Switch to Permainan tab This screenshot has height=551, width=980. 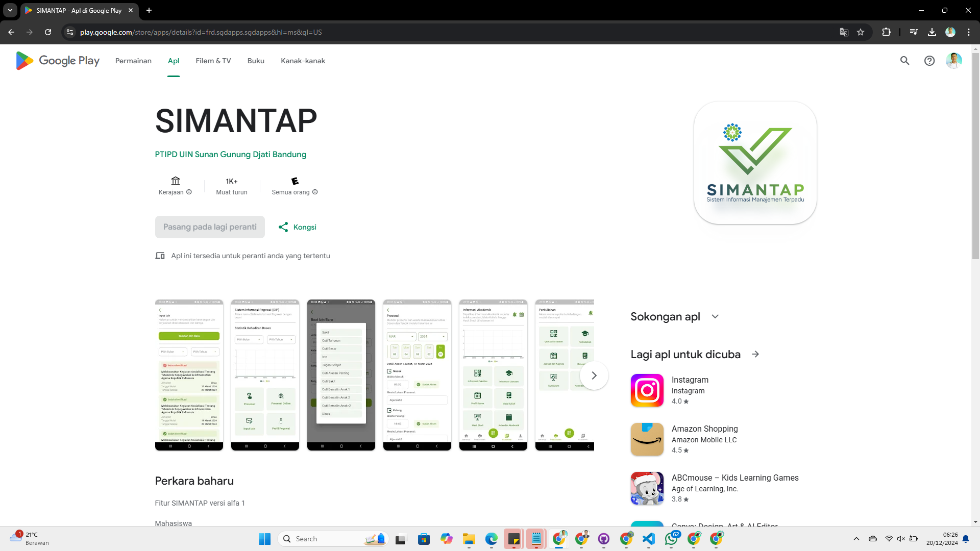click(x=133, y=61)
